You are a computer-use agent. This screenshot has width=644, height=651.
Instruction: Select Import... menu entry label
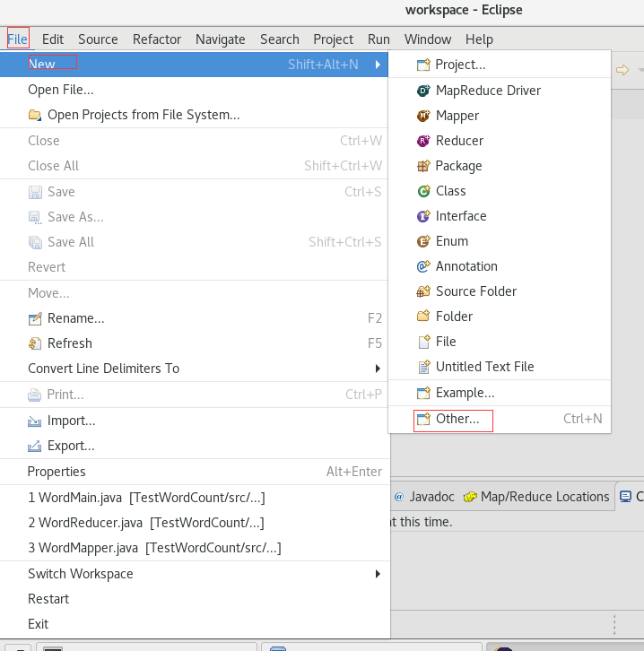point(72,421)
